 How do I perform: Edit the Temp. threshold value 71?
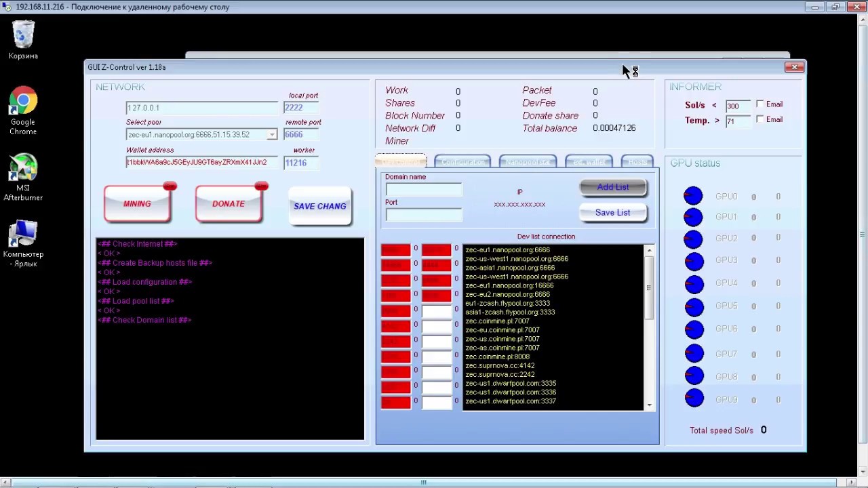tap(738, 121)
